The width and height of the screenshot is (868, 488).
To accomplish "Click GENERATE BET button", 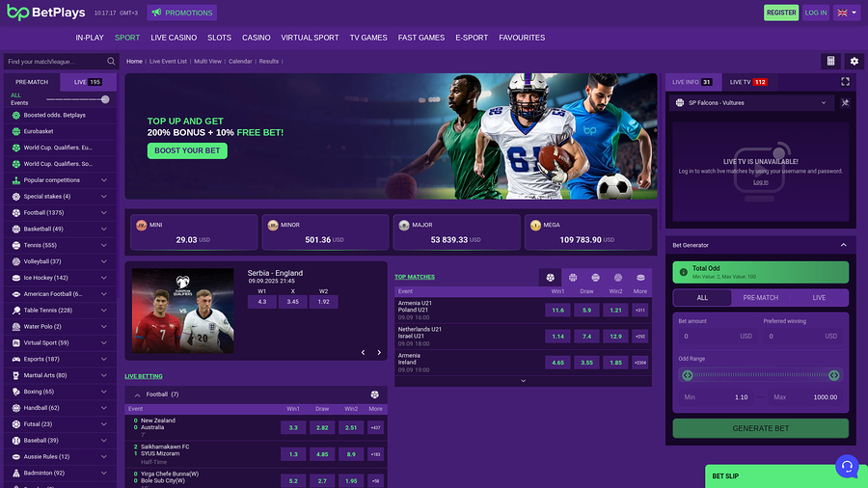I will click(761, 428).
